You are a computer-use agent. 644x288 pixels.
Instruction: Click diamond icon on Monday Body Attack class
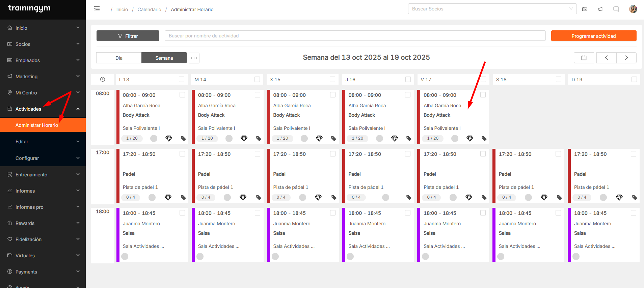169,138
